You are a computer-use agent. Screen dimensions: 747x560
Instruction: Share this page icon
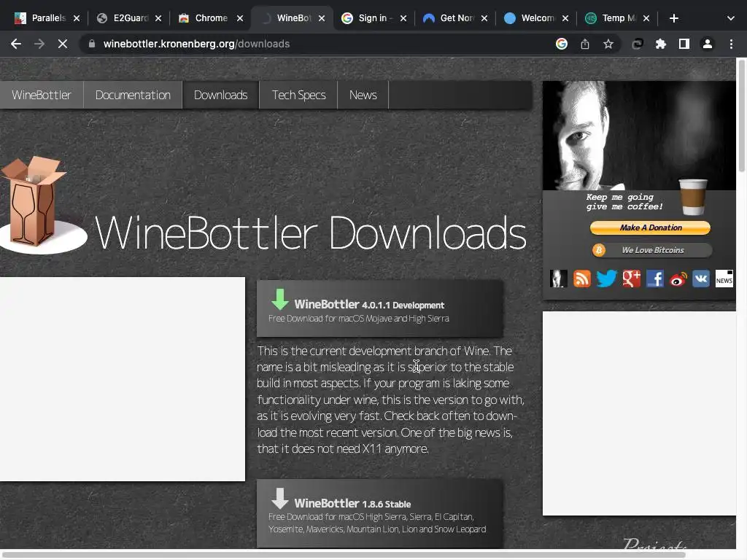tap(585, 44)
